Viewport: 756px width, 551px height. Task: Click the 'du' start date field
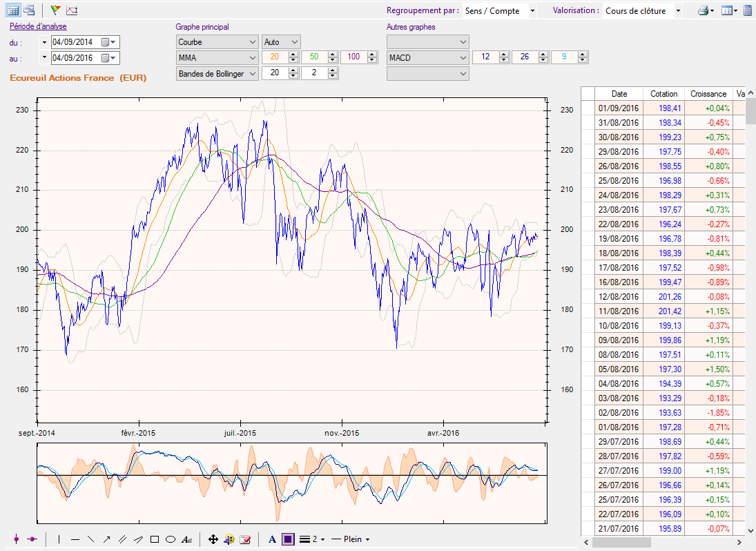click(76, 42)
